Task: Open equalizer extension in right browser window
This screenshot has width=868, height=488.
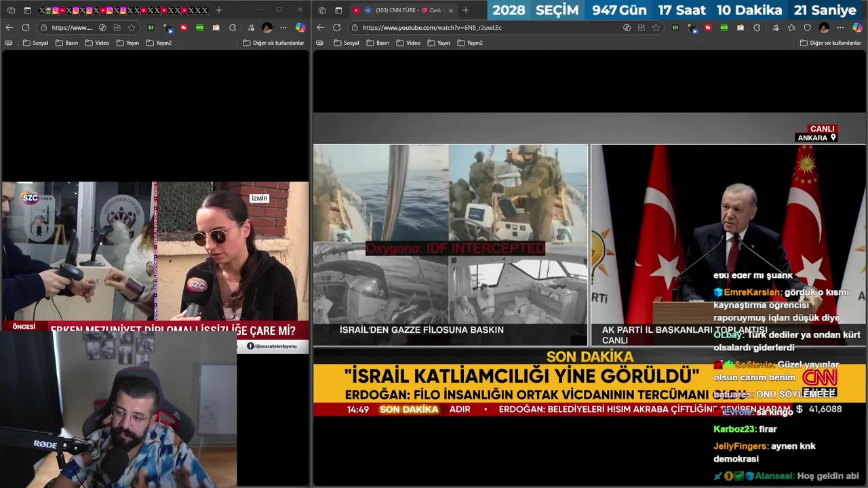Action: [675, 28]
